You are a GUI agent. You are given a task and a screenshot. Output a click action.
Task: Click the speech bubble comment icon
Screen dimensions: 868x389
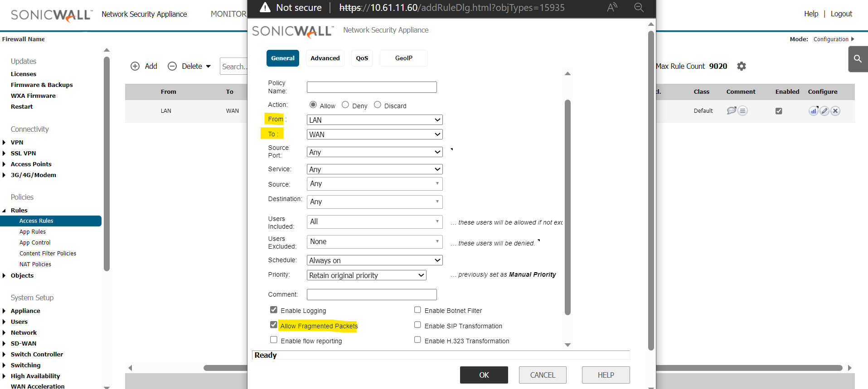[731, 110]
